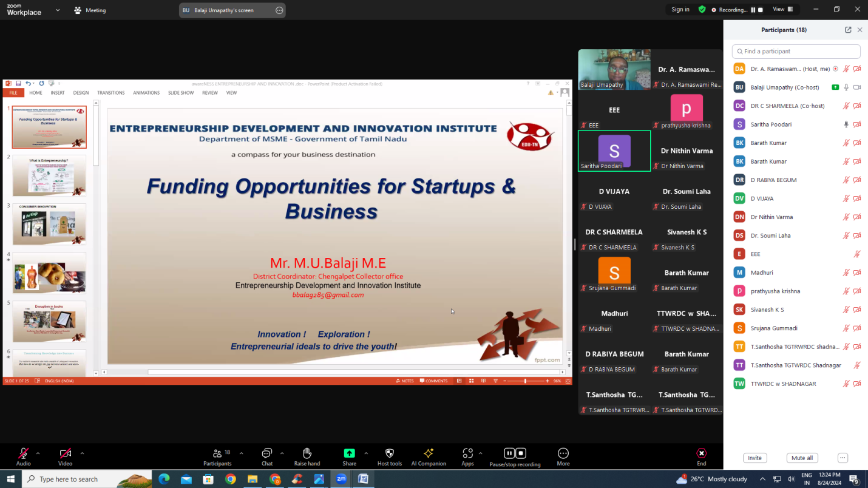The width and height of the screenshot is (868, 488).
Task: Open the Word app in the taskbar
Action: 363,479
